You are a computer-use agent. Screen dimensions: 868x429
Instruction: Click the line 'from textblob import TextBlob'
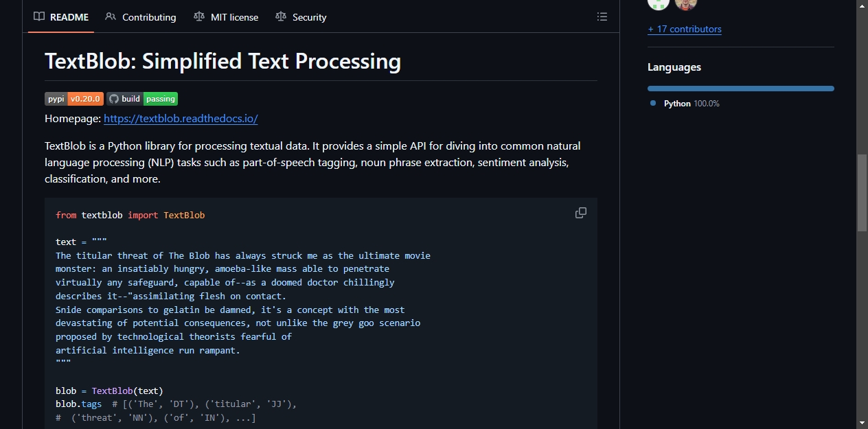pos(130,215)
